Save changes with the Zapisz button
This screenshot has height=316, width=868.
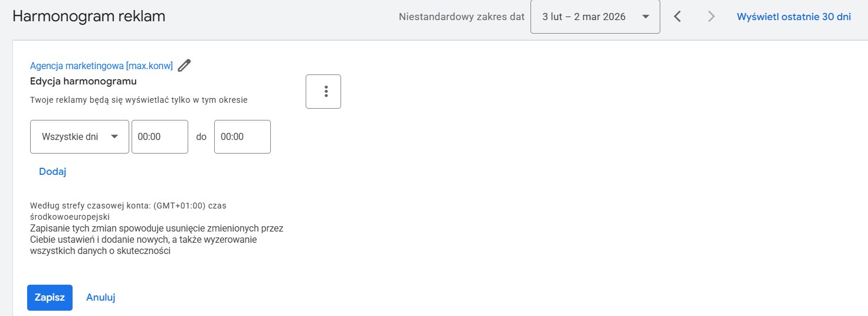coord(50,298)
